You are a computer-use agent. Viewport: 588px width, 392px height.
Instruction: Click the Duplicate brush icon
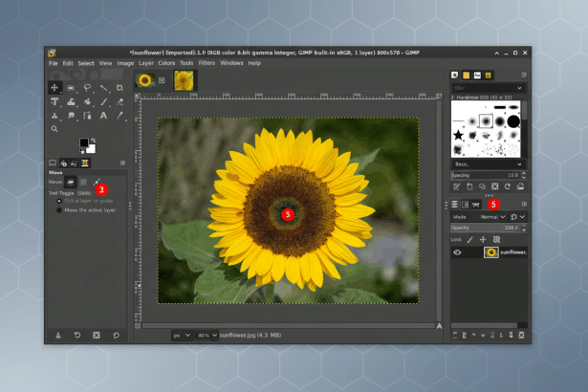(x=482, y=186)
